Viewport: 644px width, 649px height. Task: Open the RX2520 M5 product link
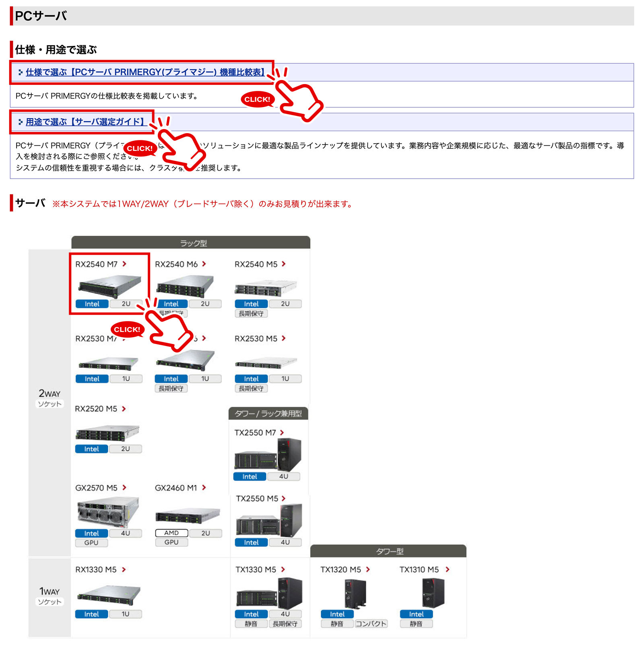click(96, 409)
